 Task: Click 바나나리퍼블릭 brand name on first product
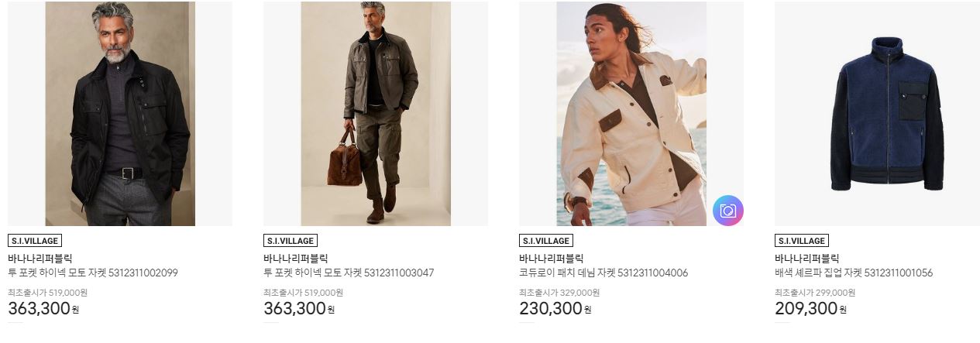(40, 259)
